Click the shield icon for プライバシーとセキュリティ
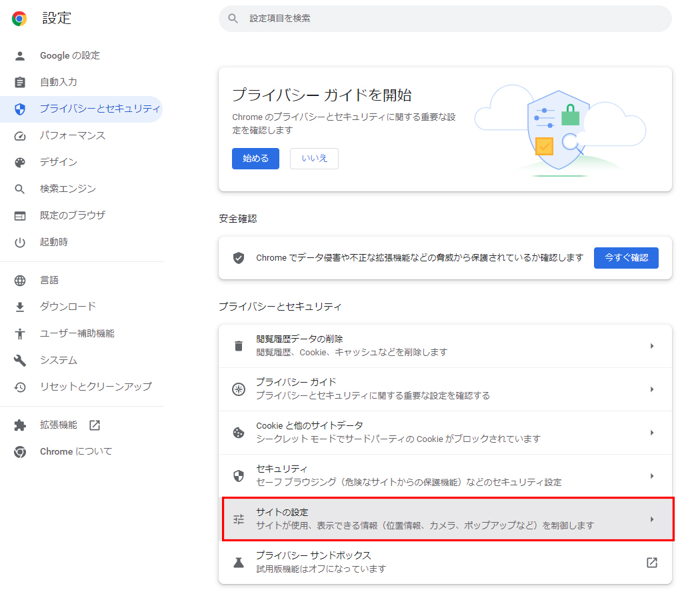The height and width of the screenshot is (600, 700). [x=19, y=109]
